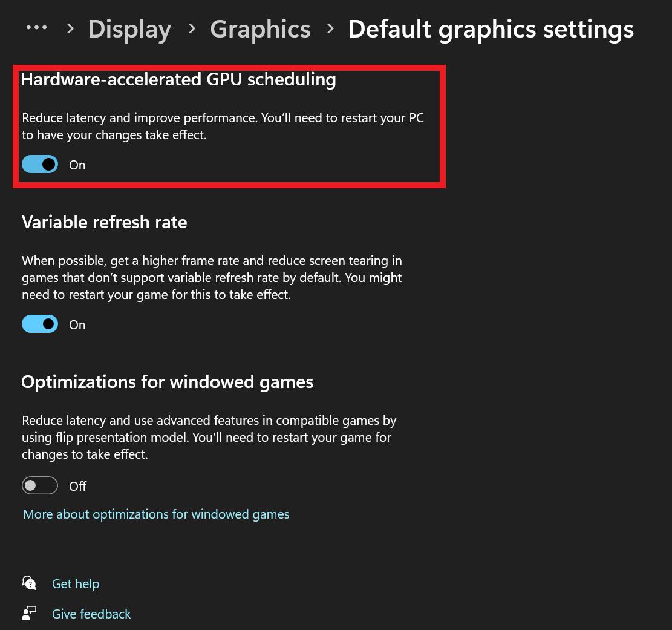Click the Get help question bubble icon
Screen dimensions: 672x630
pos(29,583)
